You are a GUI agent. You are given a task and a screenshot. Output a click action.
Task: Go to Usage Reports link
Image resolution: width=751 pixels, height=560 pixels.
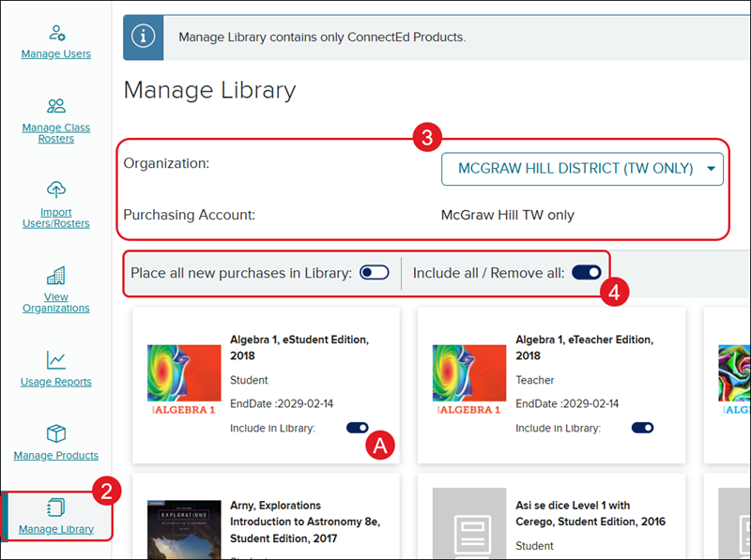56,382
